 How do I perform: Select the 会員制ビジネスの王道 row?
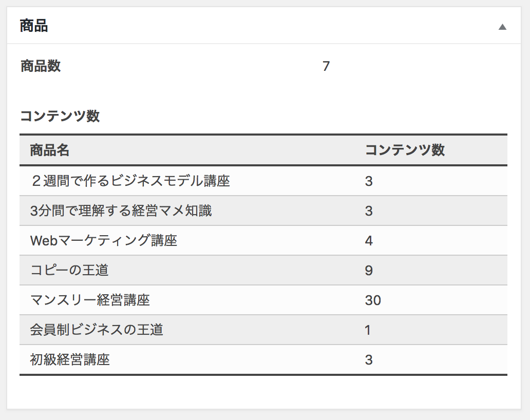(x=97, y=330)
